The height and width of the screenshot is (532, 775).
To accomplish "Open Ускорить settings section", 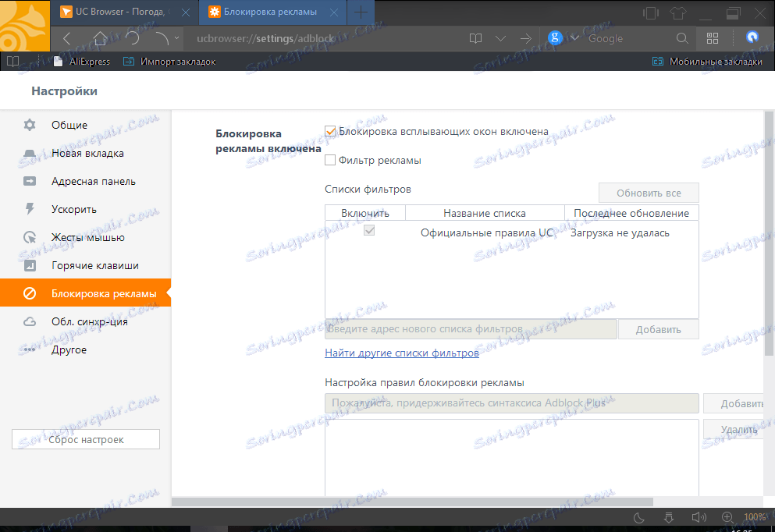I will [86, 209].
